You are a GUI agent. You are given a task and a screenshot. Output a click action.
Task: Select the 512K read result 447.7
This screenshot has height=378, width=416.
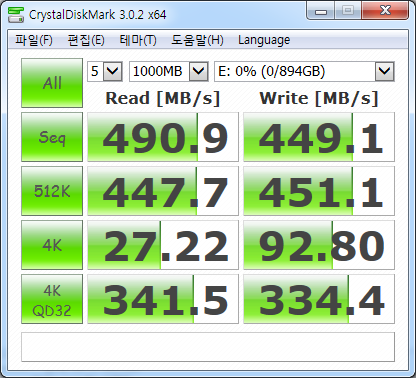[x=163, y=191]
